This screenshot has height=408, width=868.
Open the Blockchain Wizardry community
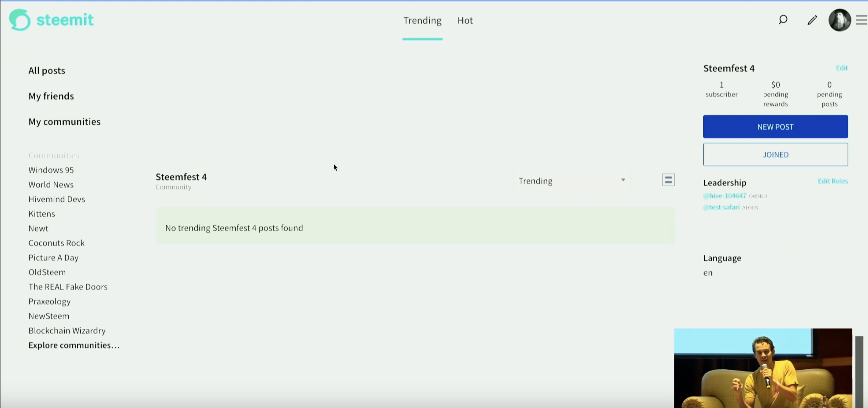pyautogui.click(x=67, y=331)
